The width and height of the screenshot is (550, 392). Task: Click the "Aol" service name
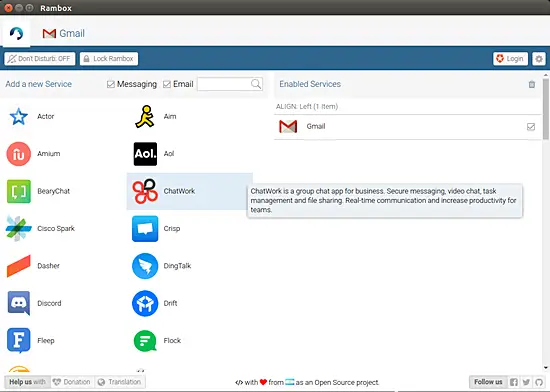tap(169, 154)
